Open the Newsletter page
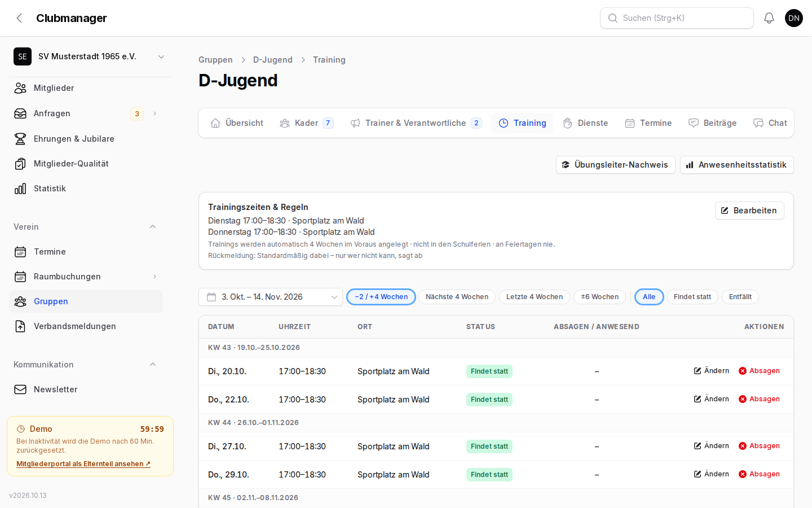Screen dimensions: 812x508 [86, 389]
